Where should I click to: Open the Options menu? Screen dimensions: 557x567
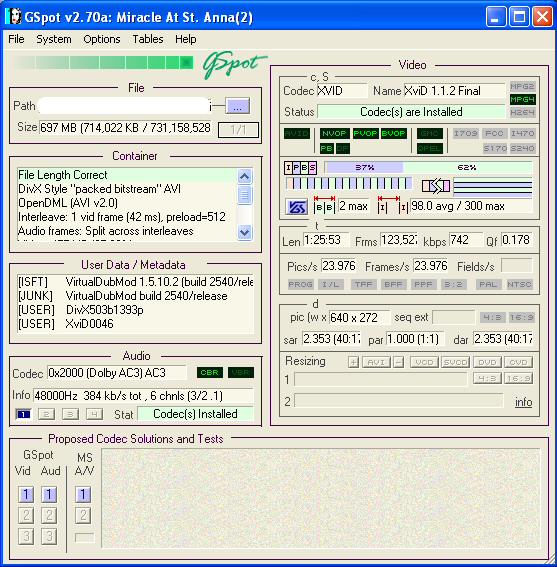pyautogui.click(x=102, y=39)
